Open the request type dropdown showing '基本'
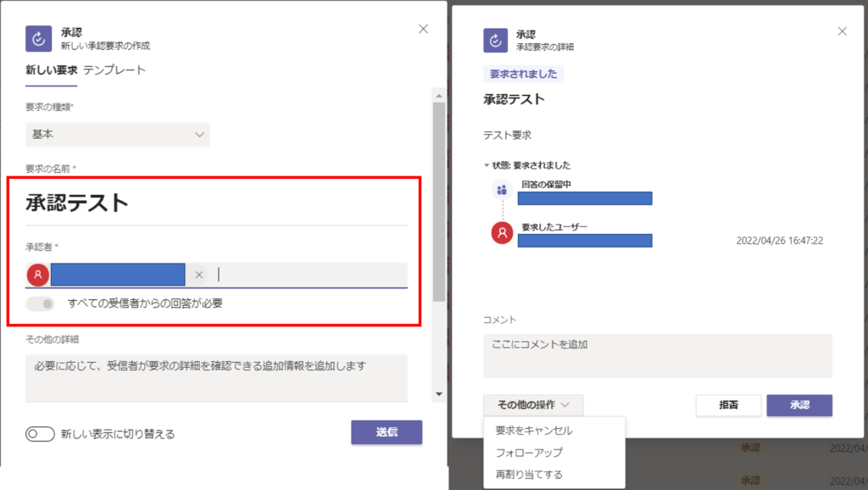The width and height of the screenshot is (868, 490). [118, 134]
